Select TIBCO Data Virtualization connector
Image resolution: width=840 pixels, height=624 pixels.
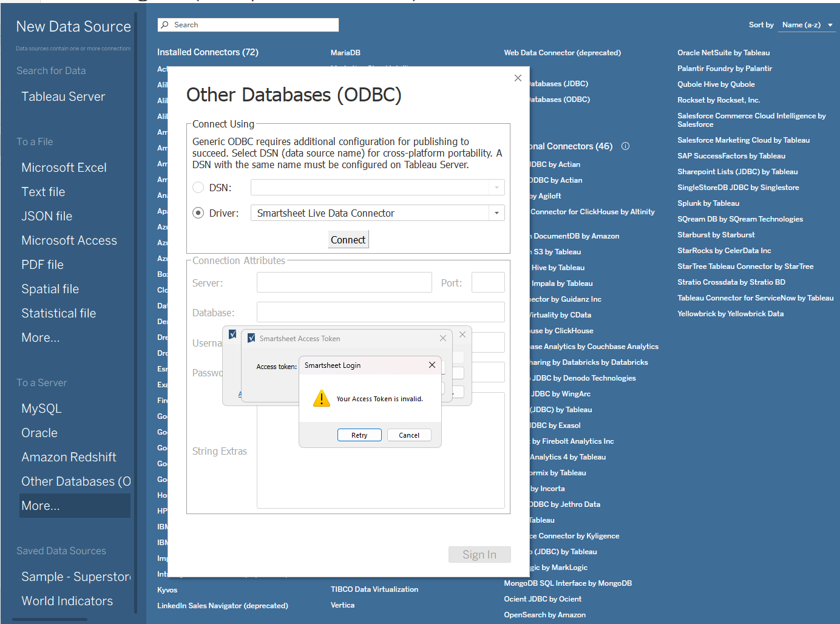point(374,589)
